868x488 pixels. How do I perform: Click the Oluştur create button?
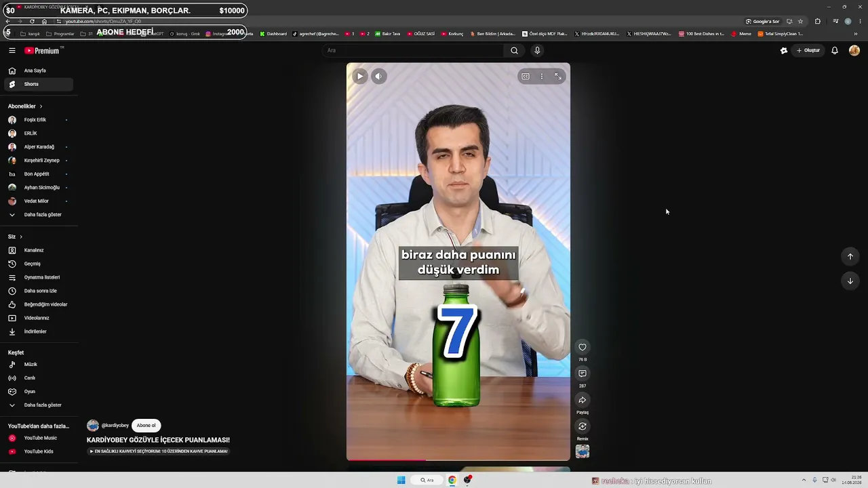point(808,50)
